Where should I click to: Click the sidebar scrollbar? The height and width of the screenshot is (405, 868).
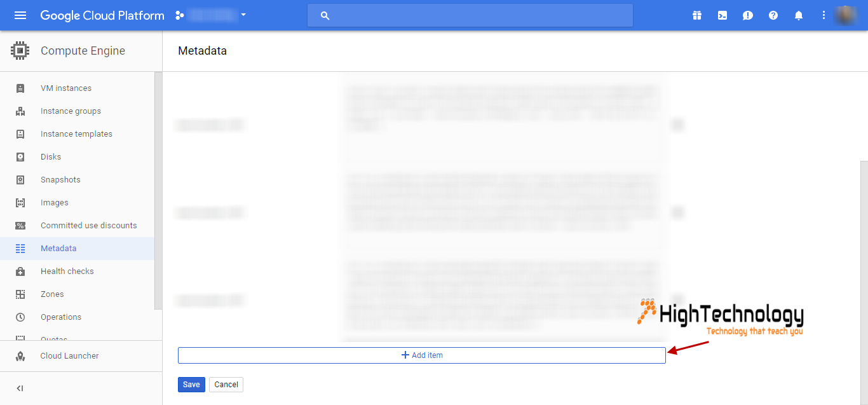158,191
